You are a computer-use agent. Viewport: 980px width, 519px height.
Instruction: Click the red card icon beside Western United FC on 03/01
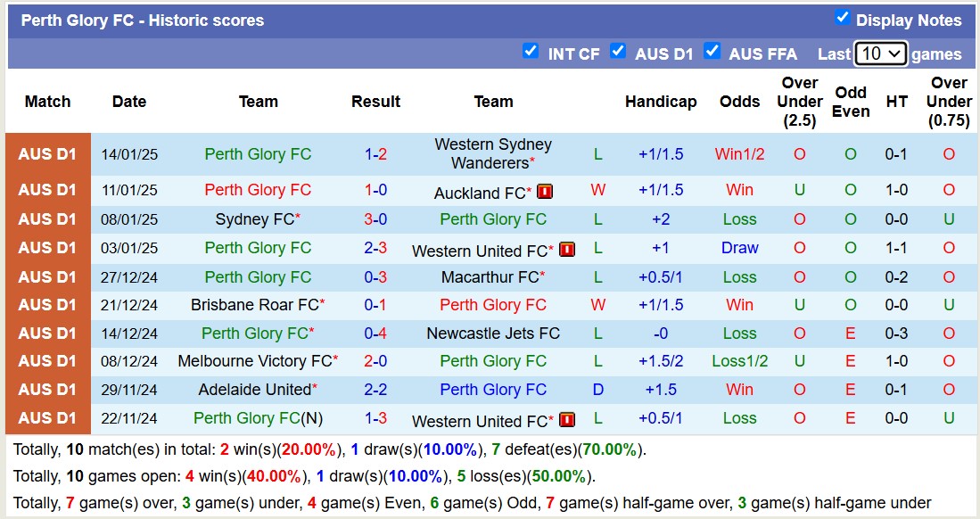[567, 249]
